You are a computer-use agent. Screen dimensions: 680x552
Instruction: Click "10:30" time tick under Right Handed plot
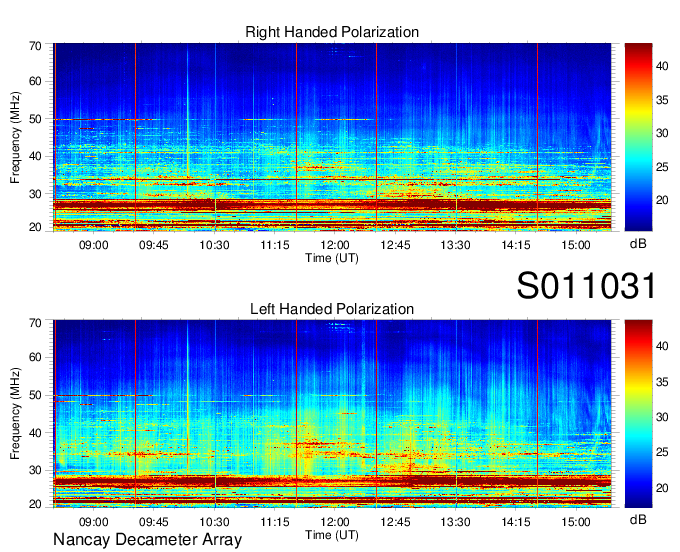coord(214,245)
